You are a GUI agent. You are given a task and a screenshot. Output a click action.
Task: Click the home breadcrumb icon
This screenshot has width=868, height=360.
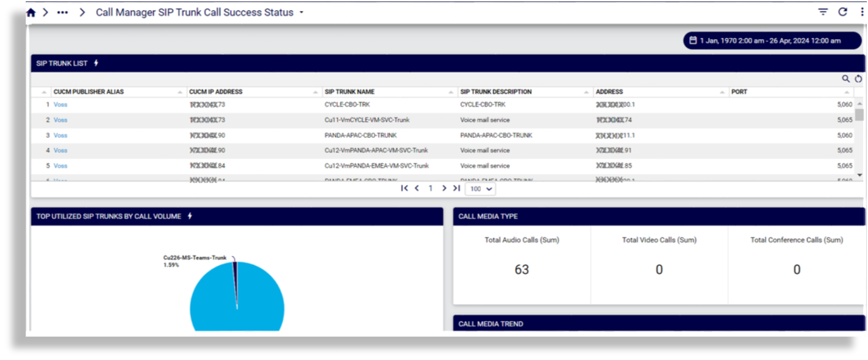point(30,11)
